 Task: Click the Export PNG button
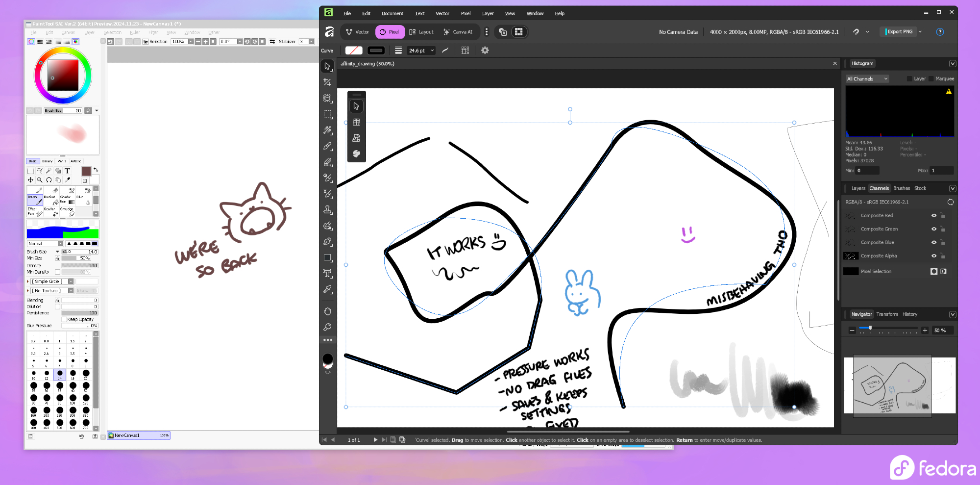point(900,32)
